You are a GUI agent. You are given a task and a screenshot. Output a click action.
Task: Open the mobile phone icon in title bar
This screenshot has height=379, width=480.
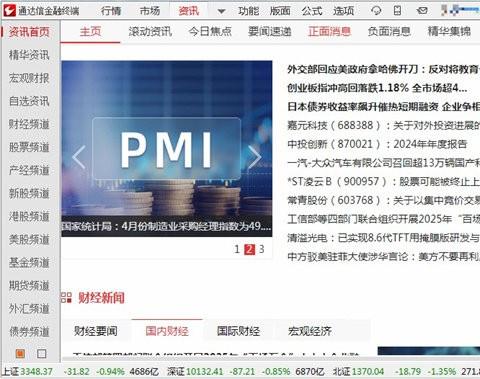click(397, 11)
